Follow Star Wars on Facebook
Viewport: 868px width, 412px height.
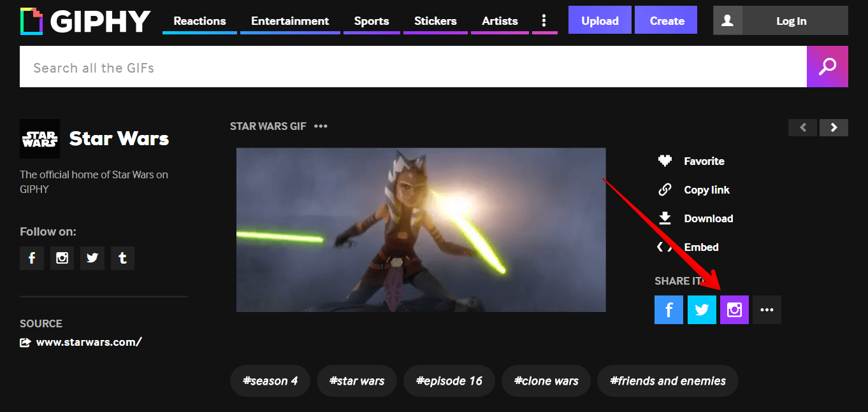tap(32, 258)
